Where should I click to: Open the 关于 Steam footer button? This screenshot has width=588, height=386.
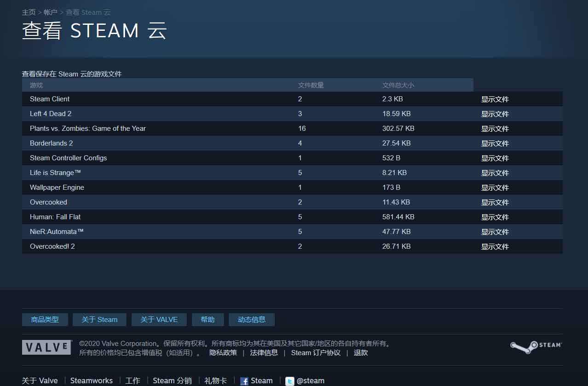(99, 320)
